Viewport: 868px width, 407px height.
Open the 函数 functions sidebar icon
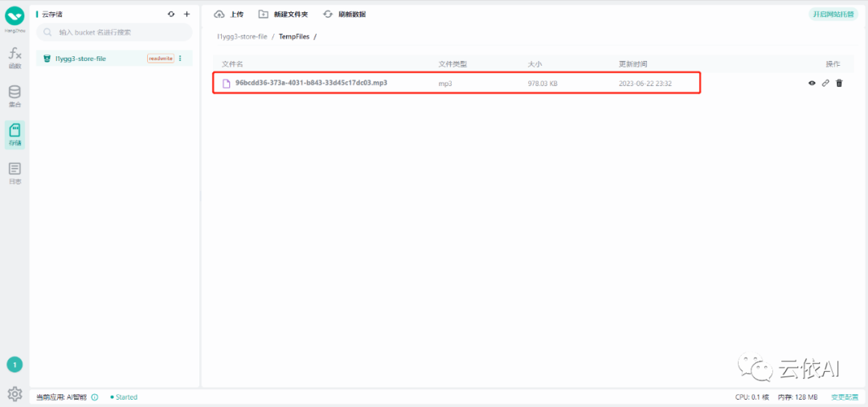click(x=15, y=58)
